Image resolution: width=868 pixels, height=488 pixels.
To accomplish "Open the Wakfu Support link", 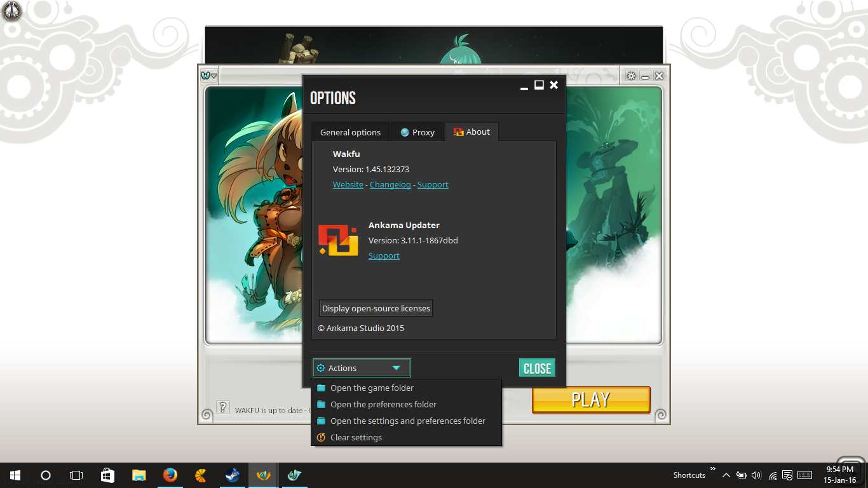I will pyautogui.click(x=433, y=184).
